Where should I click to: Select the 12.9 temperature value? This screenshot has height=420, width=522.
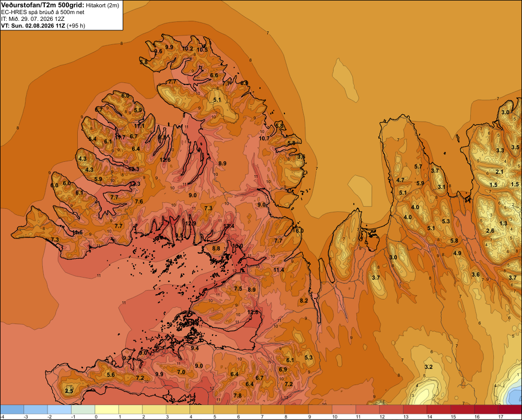pos(191,223)
